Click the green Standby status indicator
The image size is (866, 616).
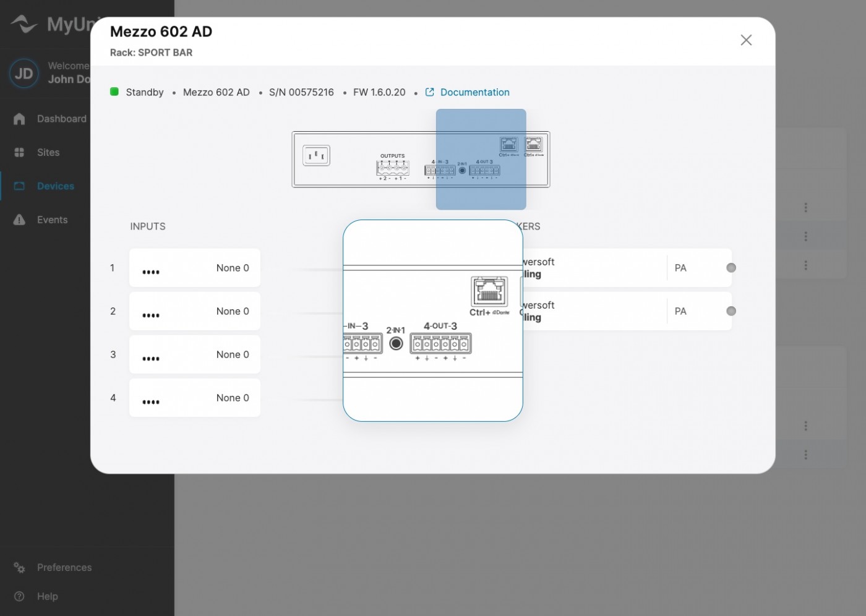[114, 92]
